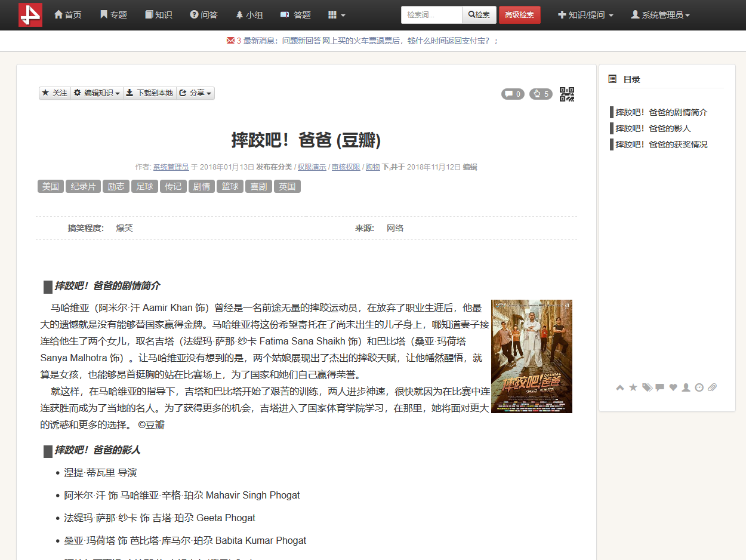Click the thumbs-up count badge
Viewport: 746px width, 560px height.
541,94
